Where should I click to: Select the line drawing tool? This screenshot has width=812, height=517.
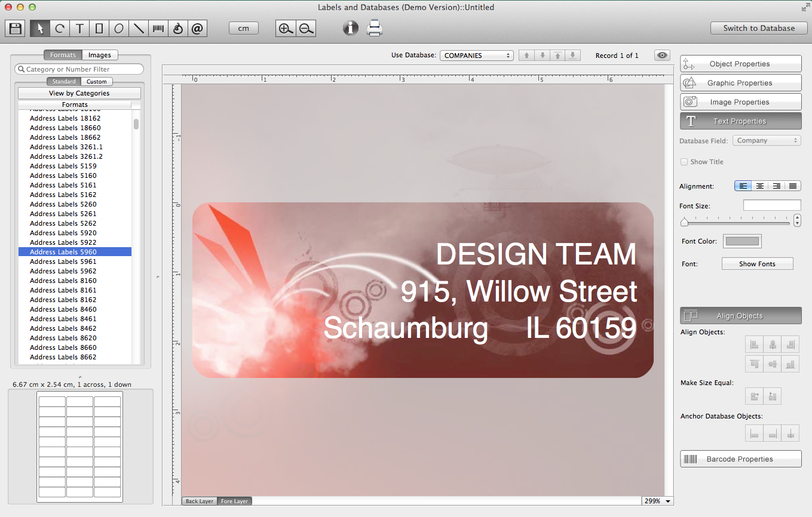(139, 28)
